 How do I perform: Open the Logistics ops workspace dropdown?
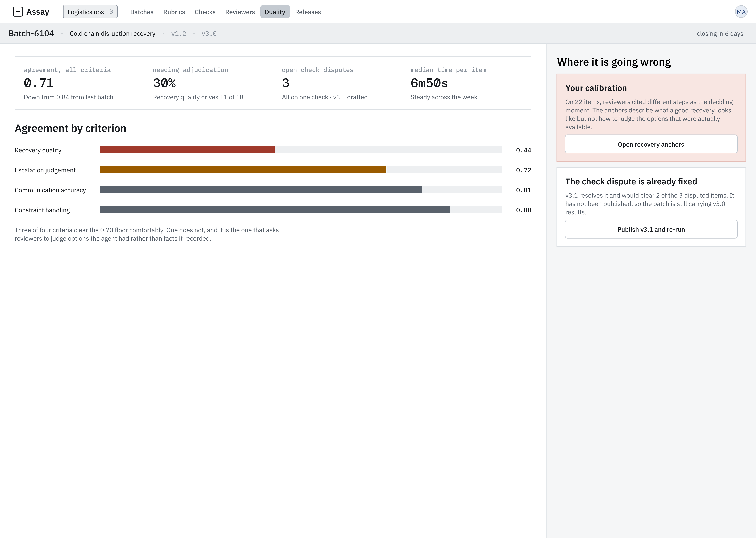90,12
